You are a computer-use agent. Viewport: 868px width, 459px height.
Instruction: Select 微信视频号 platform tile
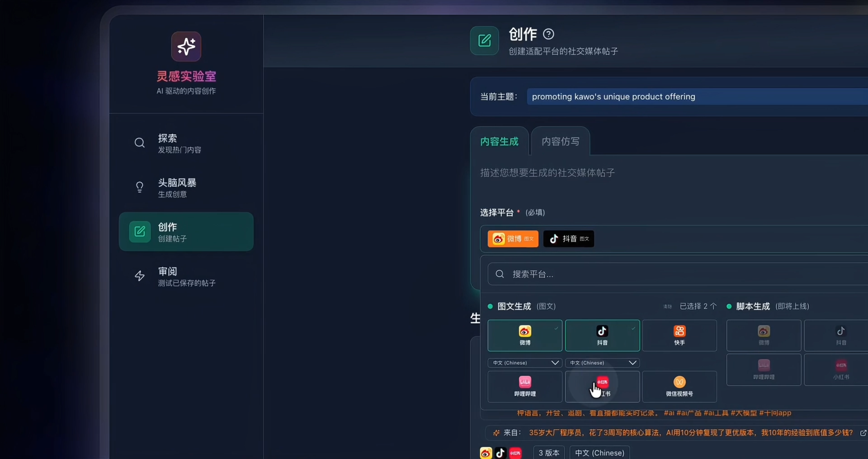pos(679,386)
